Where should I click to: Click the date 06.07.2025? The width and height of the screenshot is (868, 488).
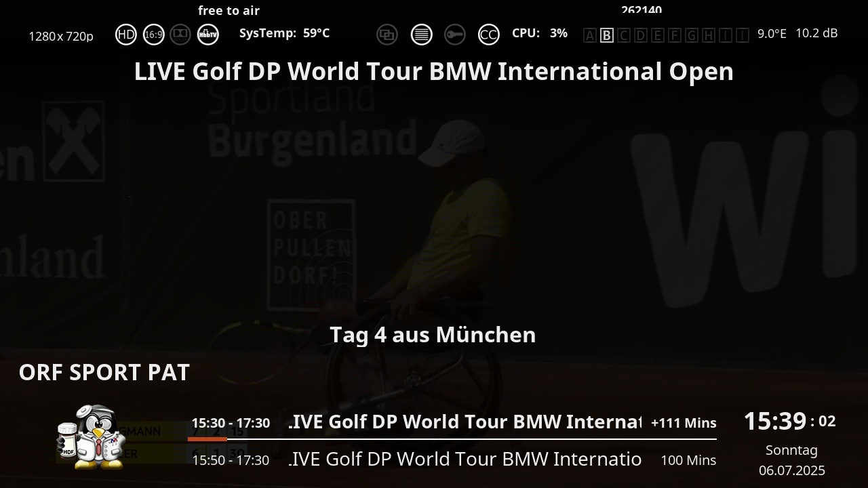(792, 470)
